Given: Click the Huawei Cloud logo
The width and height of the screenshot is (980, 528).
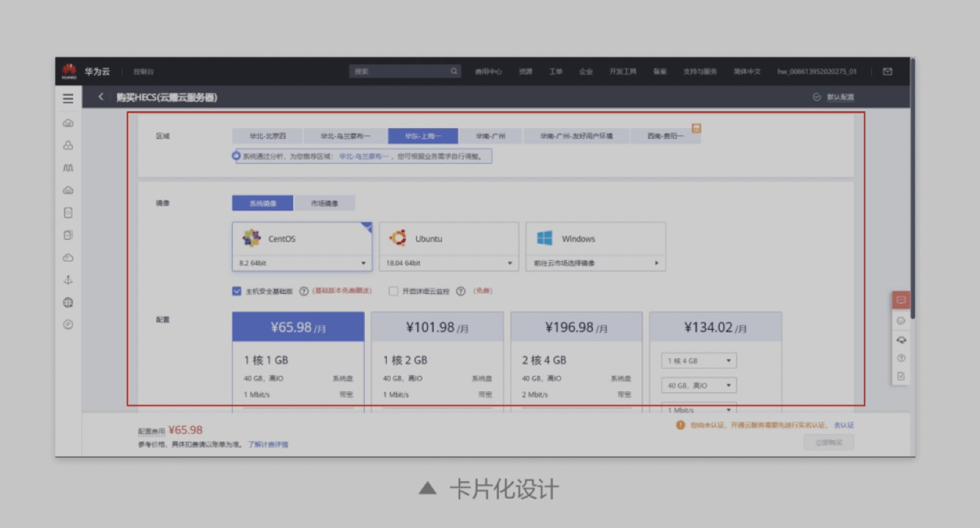Looking at the screenshot, I should 69,71.
